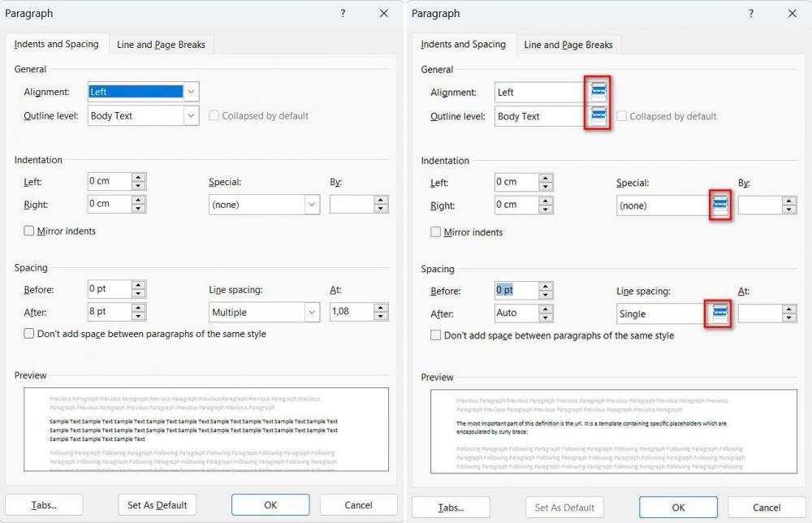This screenshot has height=523, width=812.
Task: Open the Special (none) dropdown in left dialog
Action: click(312, 205)
